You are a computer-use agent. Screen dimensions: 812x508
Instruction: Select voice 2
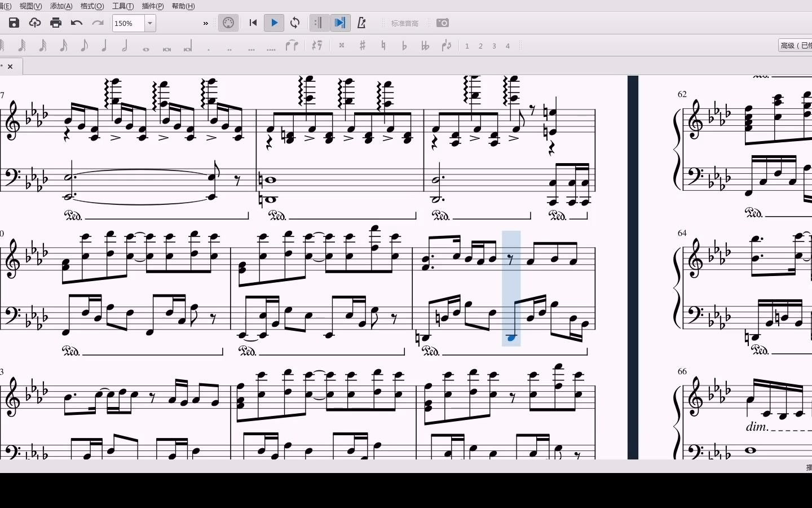(x=480, y=46)
